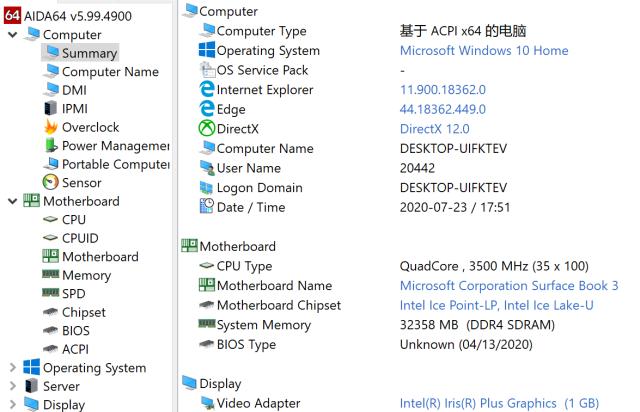Image resolution: width=640 pixels, height=412 pixels.
Task: Click the Logon Domain icon
Action: 206,187
